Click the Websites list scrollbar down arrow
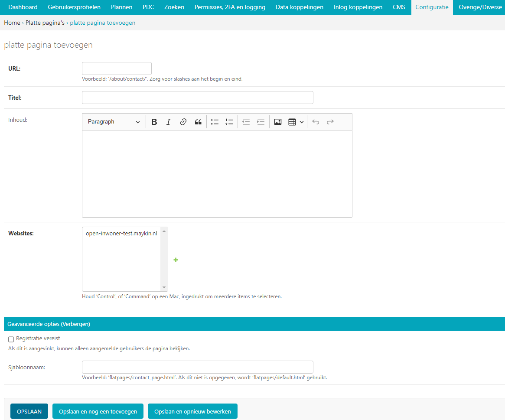The width and height of the screenshot is (505, 420). [164, 287]
